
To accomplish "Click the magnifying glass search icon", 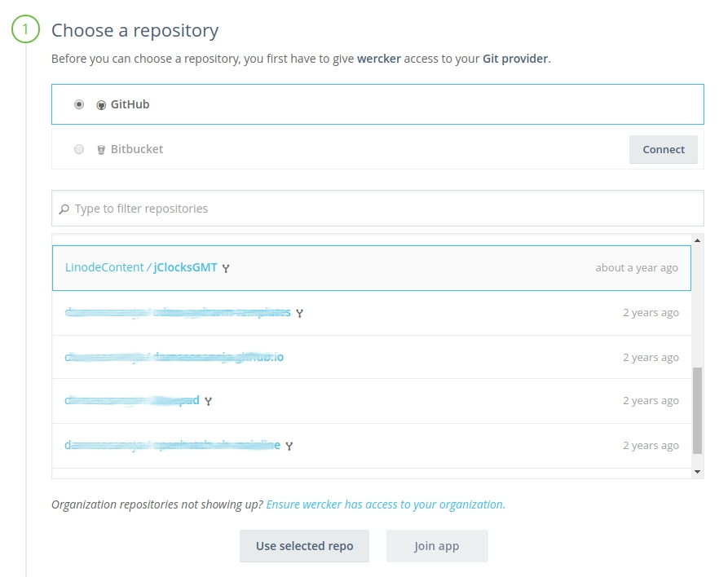I will point(65,209).
